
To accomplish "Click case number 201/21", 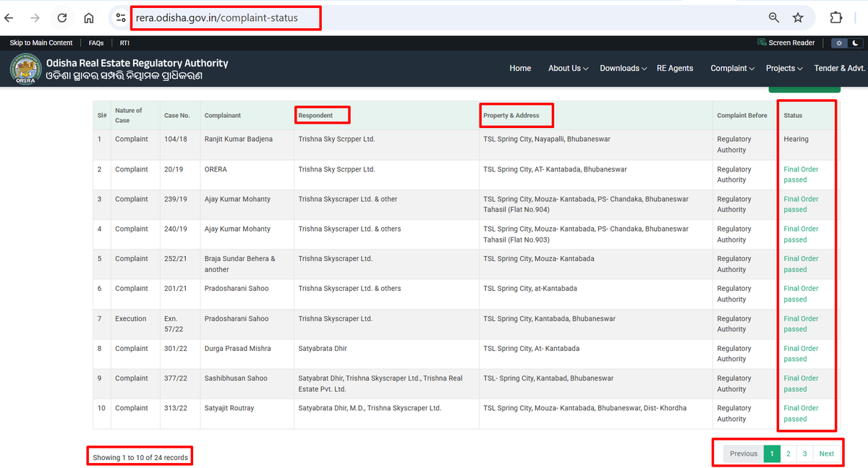I will point(176,288).
